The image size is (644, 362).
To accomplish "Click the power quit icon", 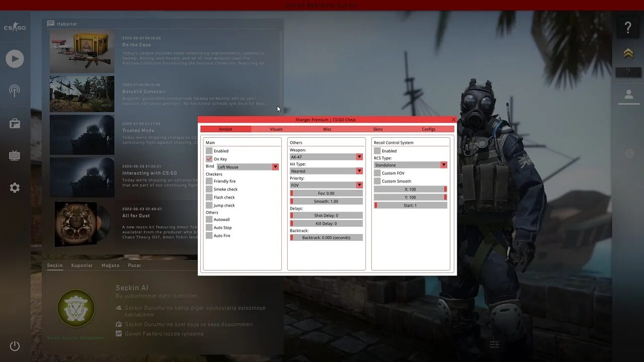I will (15, 346).
